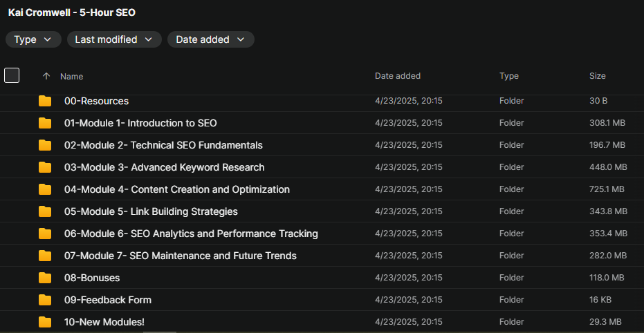Viewport: 644px width, 333px height.
Task: Click the folder icon for 00-Resources
Action: pos(45,101)
